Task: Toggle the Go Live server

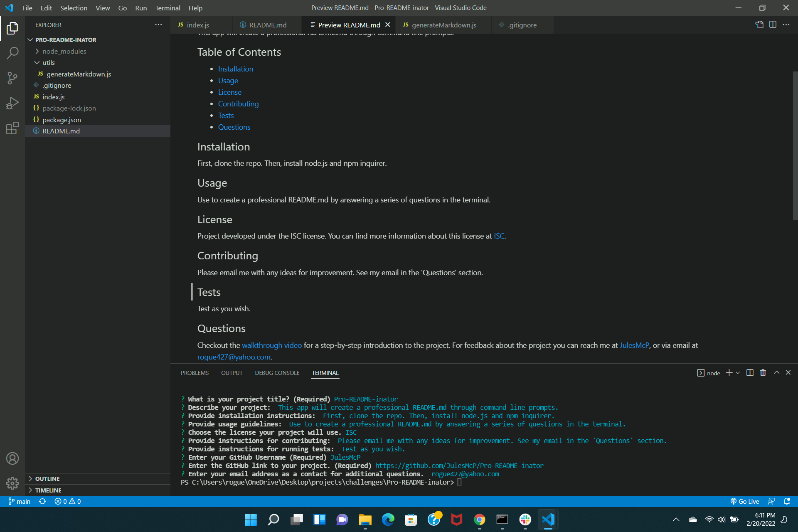Action: tap(745, 501)
